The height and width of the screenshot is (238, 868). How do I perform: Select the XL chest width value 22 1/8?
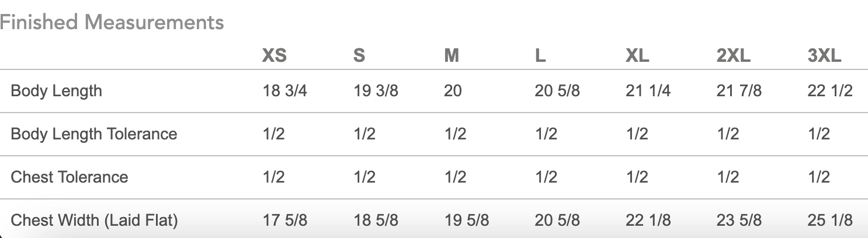[648, 220]
